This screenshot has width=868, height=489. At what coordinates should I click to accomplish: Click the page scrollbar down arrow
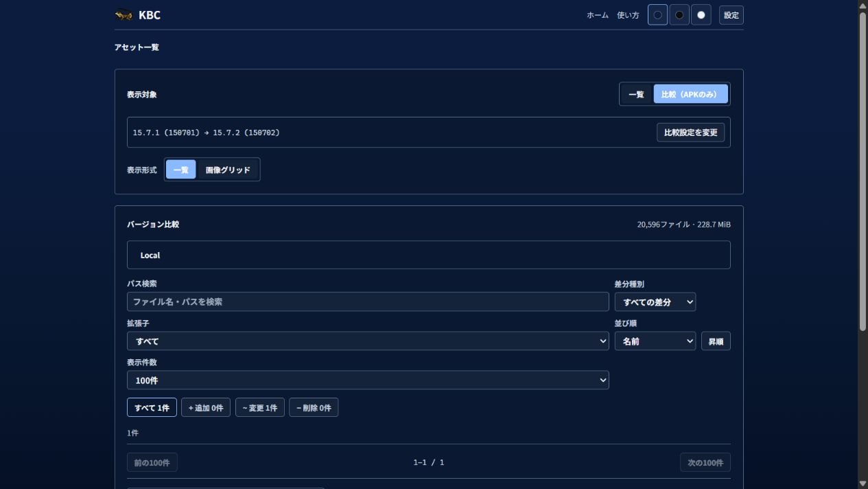[x=863, y=484]
